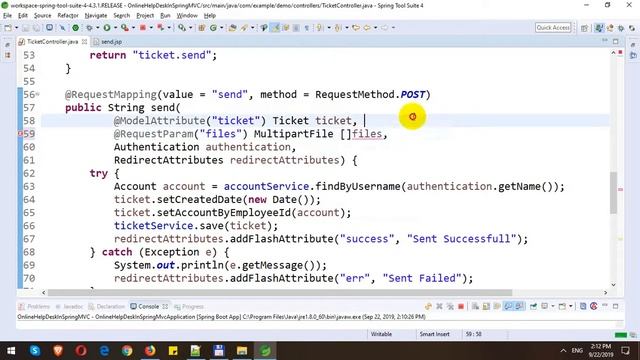Viewport: 640px width, 360px height.
Task: Open the New file dropdown arrow
Action: (x=16, y=28)
